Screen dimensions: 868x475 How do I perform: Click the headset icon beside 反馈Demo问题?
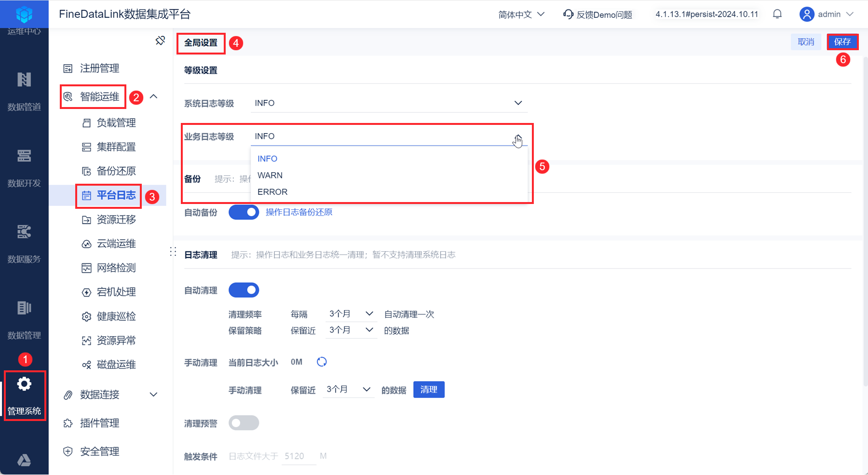coord(568,14)
